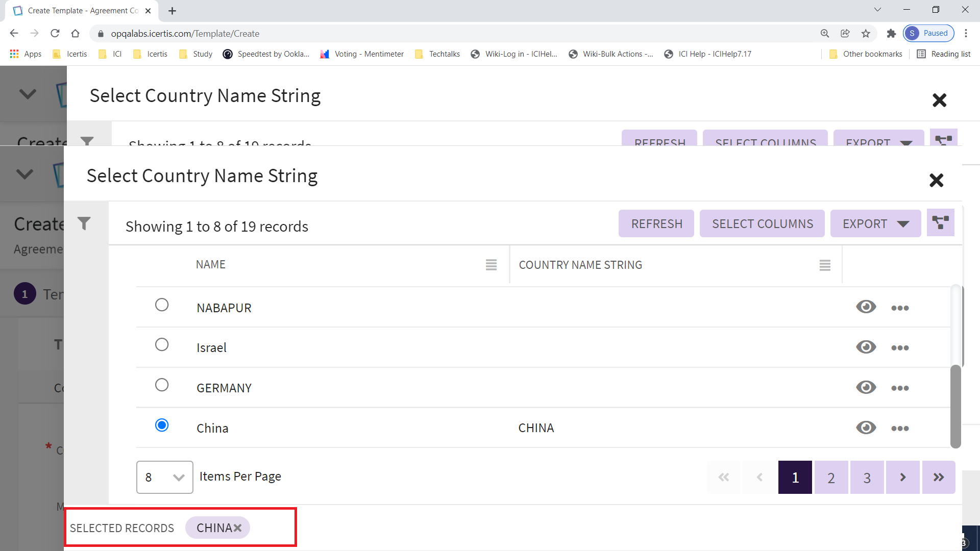Go to page 2
This screenshot has width=980, height=551.
(831, 477)
